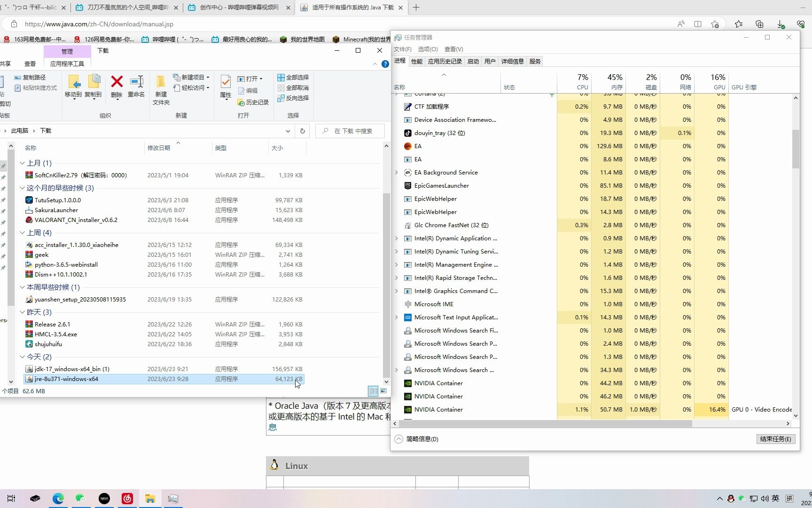Click the Move to icon in Explorer ribbon
Viewport: 812px width, 508px height.
[x=74, y=87]
